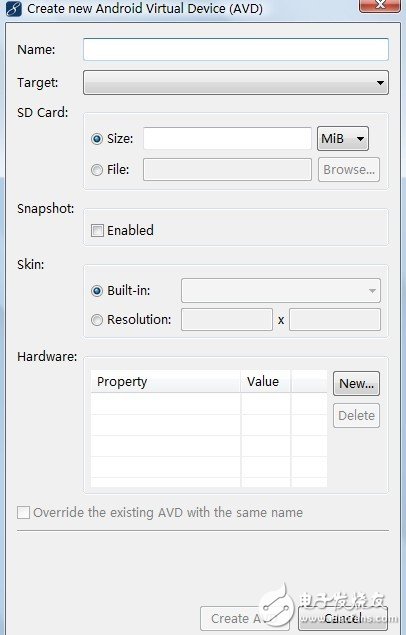Open the Target dropdown list

click(x=236, y=83)
